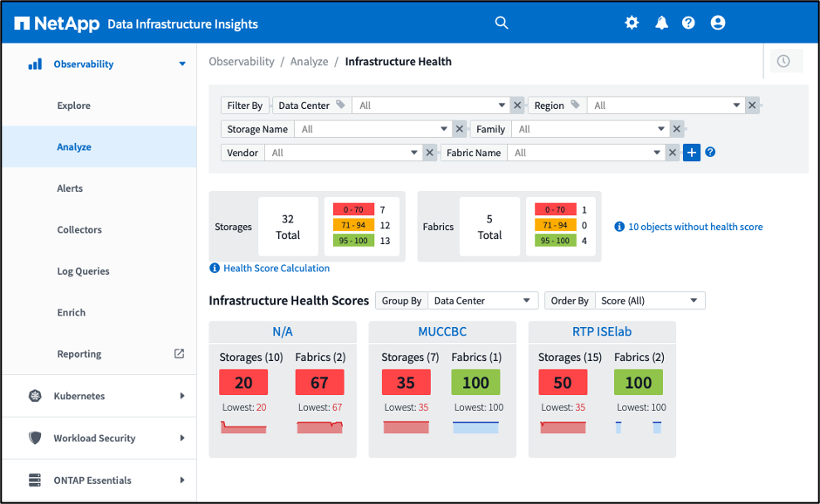Viewport: 820px width, 504px height.
Task: Add a filter with the plus button
Action: pyautogui.click(x=691, y=153)
